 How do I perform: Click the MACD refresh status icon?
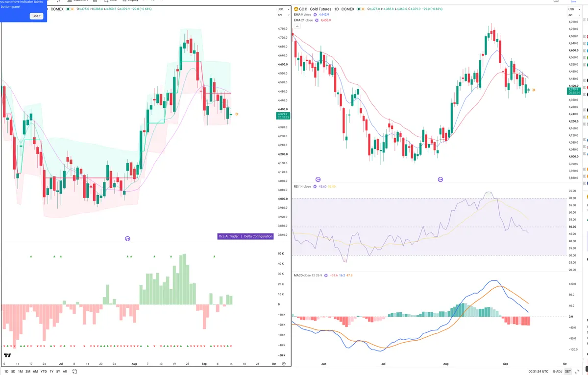pos(326,275)
